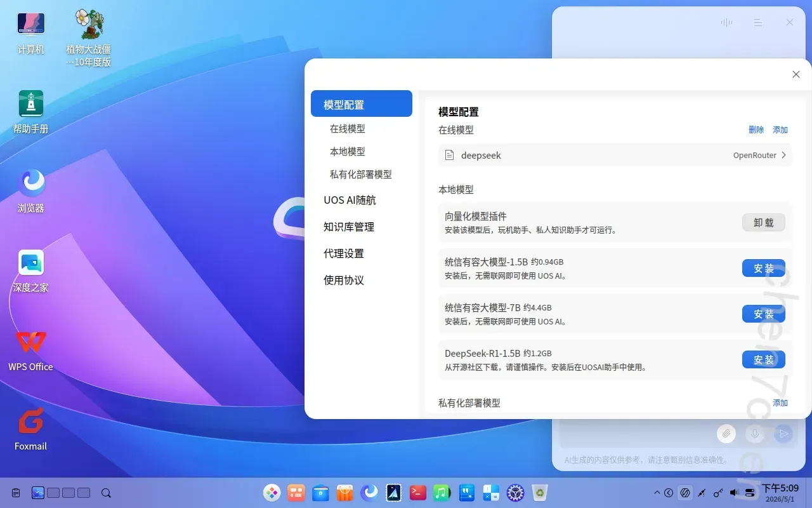This screenshot has height=508, width=812.
Task: Open the dark sail-logo app in the dock
Action: coord(394,493)
